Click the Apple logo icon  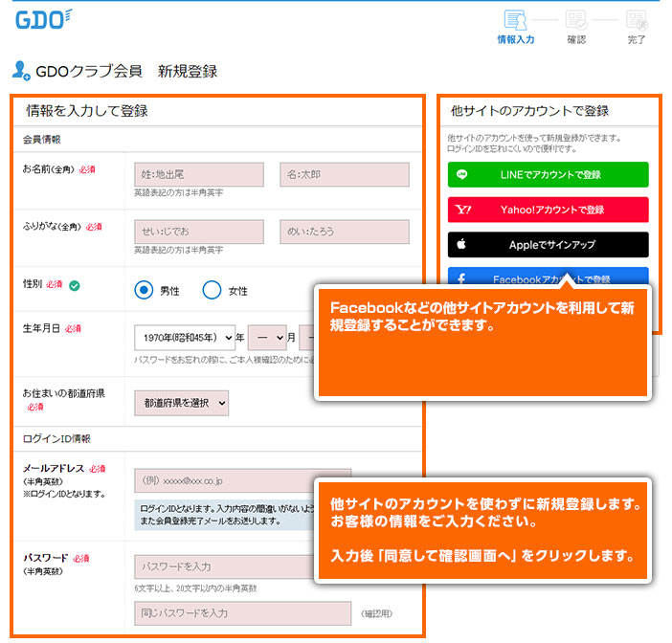[461, 244]
